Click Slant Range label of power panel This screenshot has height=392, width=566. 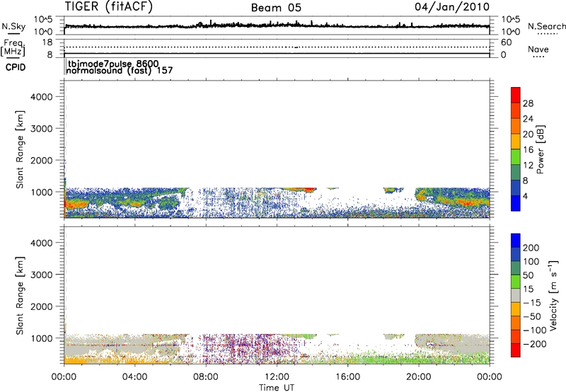tap(20, 149)
